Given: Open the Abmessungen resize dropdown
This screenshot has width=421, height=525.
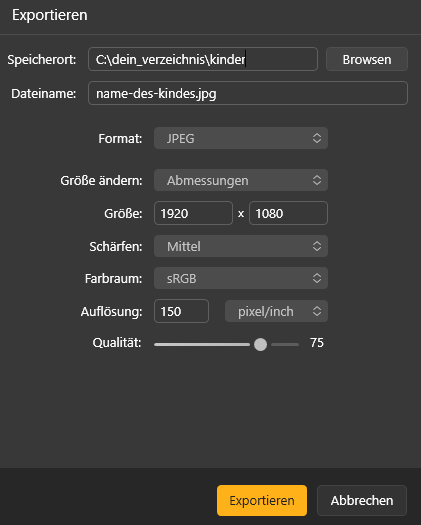Looking at the screenshot, I should point(241,180).
